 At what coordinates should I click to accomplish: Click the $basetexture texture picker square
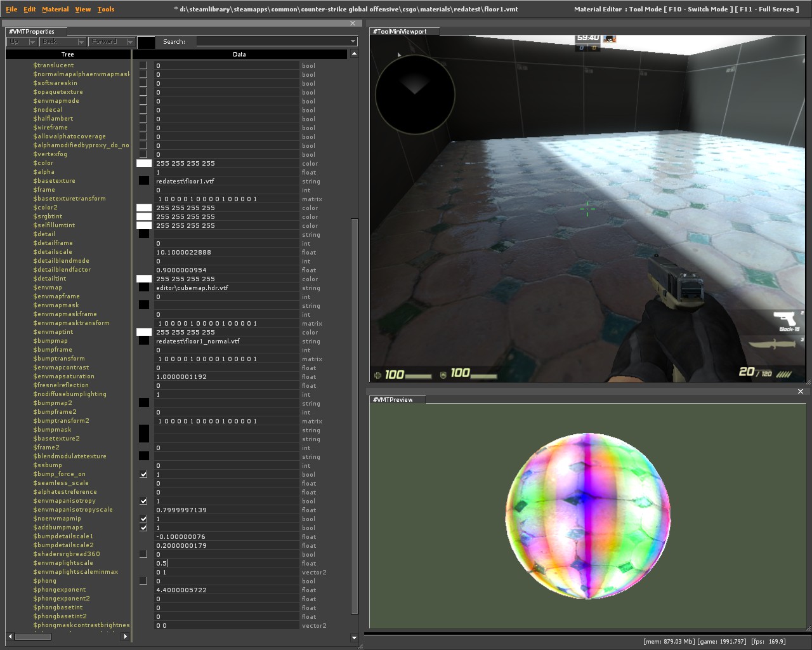[x=144, y=181]
